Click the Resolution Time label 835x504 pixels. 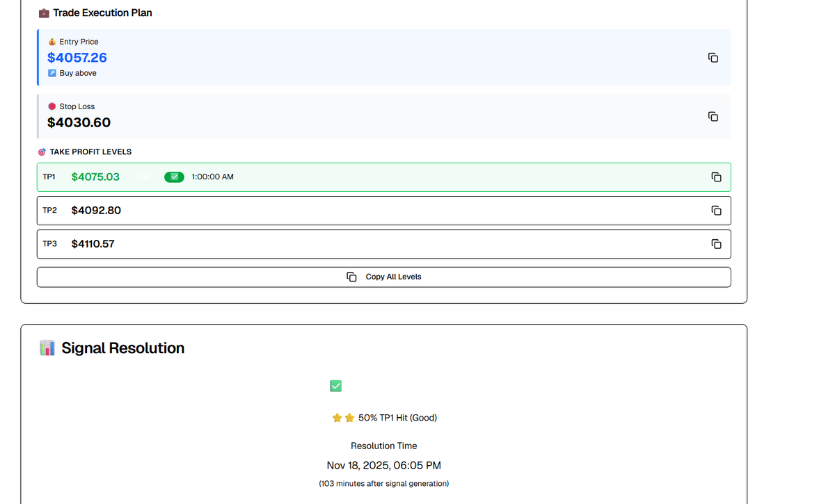(x=384, y=446)
